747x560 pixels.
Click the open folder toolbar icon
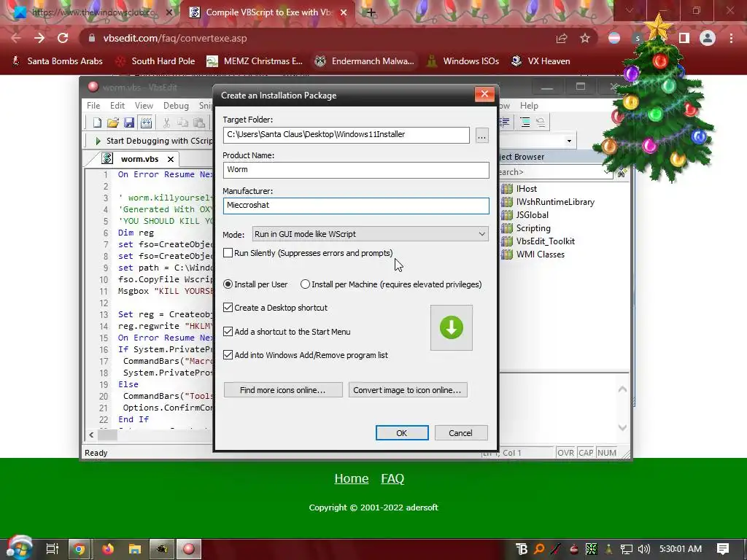click(x=113, y=122)
